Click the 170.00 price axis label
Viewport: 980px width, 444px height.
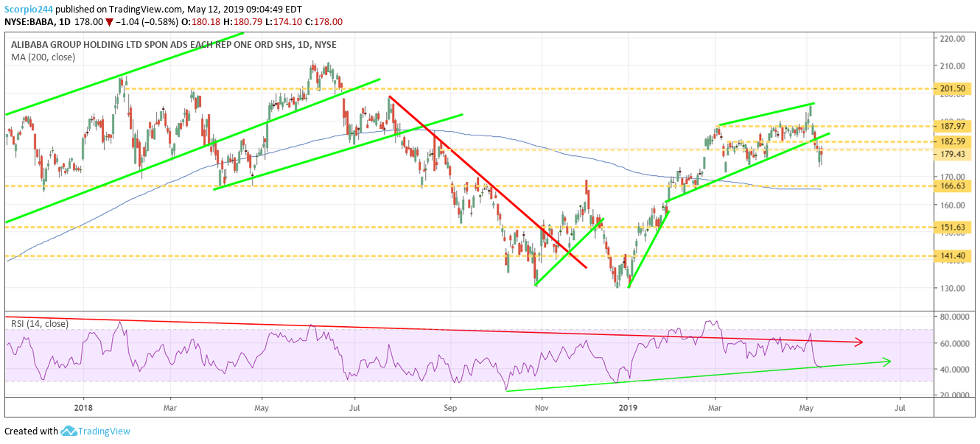(953, 177)
